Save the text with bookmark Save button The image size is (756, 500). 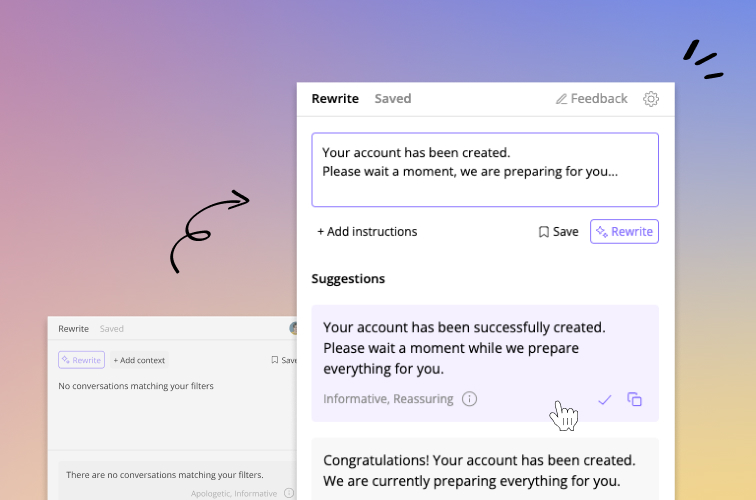click(558, 231)
